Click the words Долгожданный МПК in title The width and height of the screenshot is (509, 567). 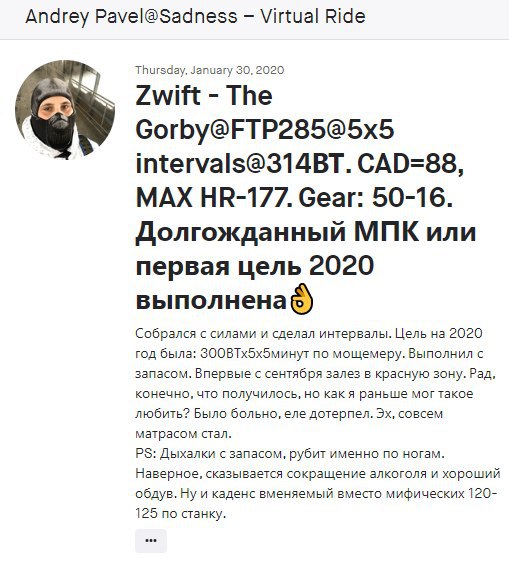(277, 233)
